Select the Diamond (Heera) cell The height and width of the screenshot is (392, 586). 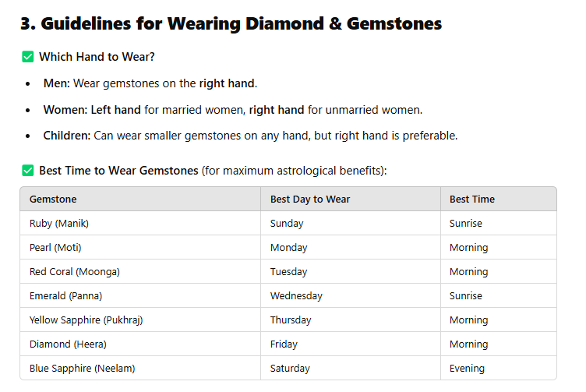[x=140, y=344]
